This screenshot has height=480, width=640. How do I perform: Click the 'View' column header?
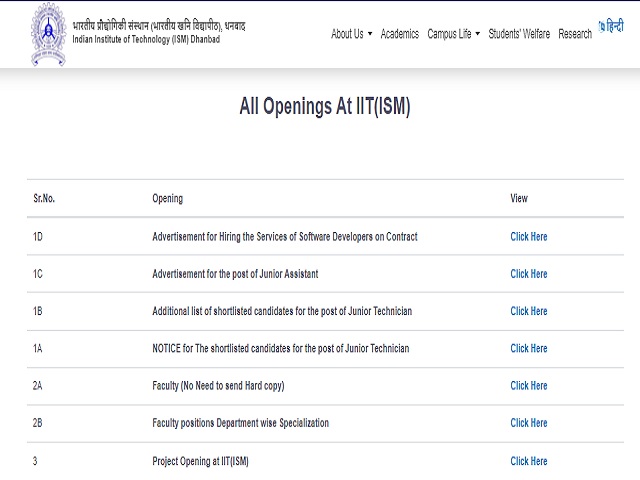point(519,198)
